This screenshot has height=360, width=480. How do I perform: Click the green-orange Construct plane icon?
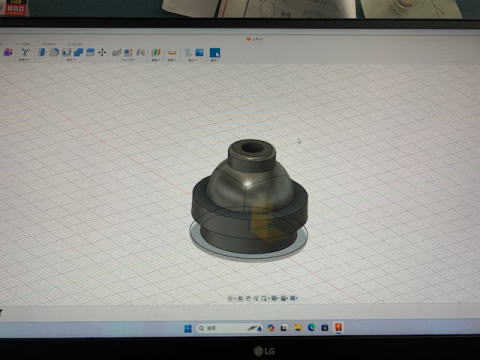tap(156, 52)
